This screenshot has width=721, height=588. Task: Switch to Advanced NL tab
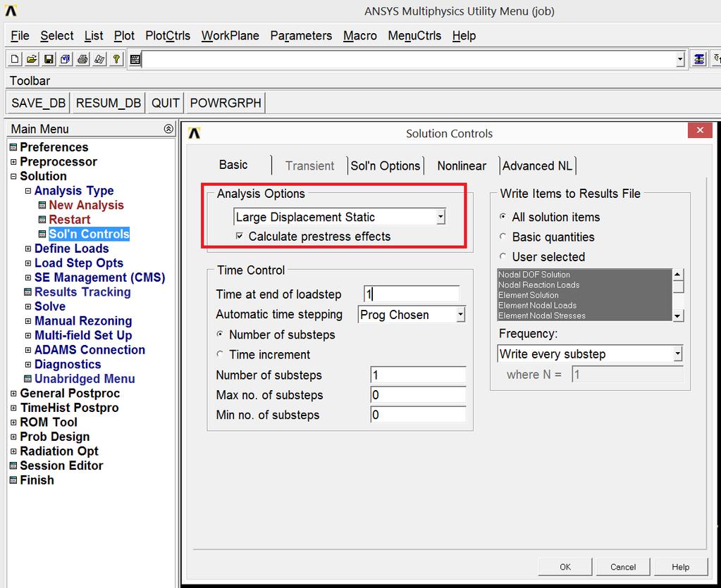click(x=537, y=165)
